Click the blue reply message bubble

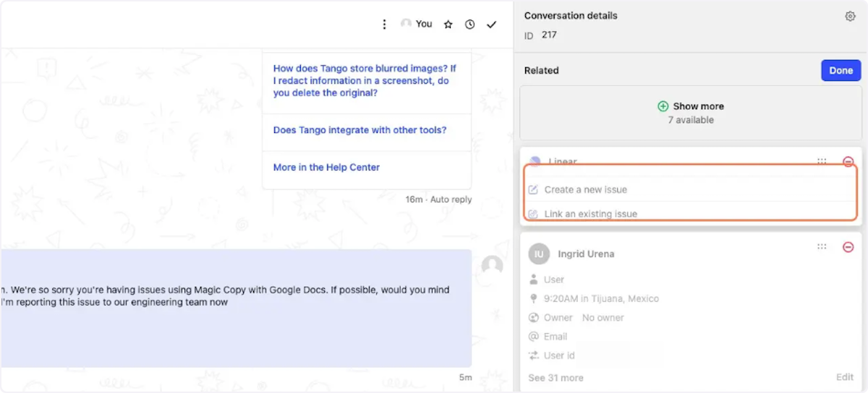click(236, 308)
